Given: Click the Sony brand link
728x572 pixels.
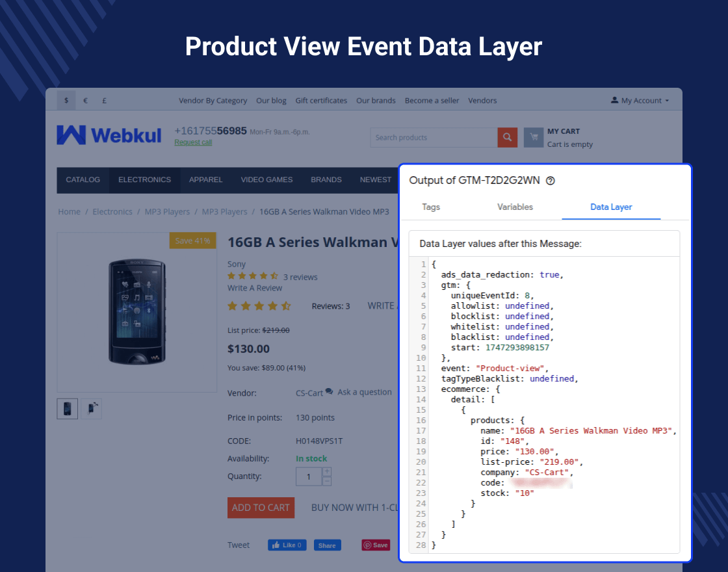Looking at the screenshot, I should [x=237, y=264].
